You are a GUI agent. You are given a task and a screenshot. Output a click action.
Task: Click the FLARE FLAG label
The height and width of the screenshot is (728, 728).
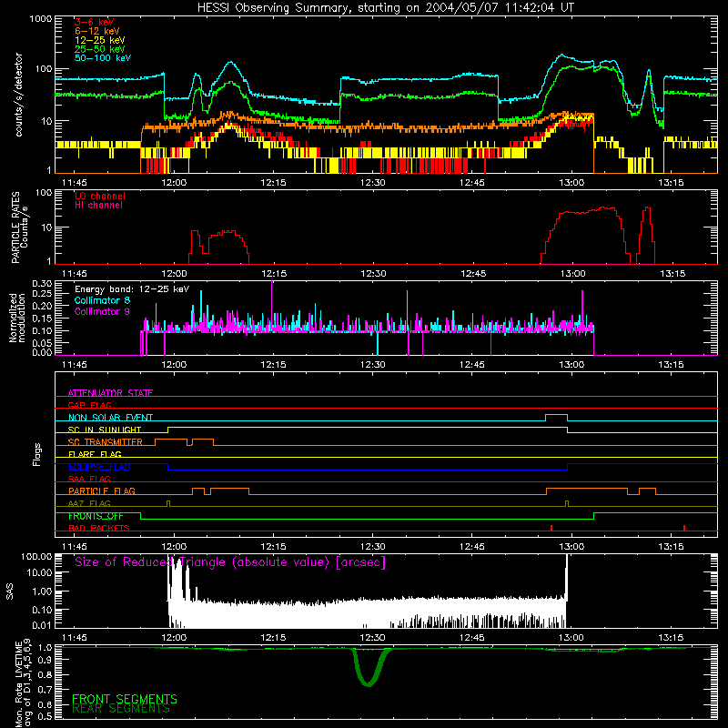click(x=95, y=454)
